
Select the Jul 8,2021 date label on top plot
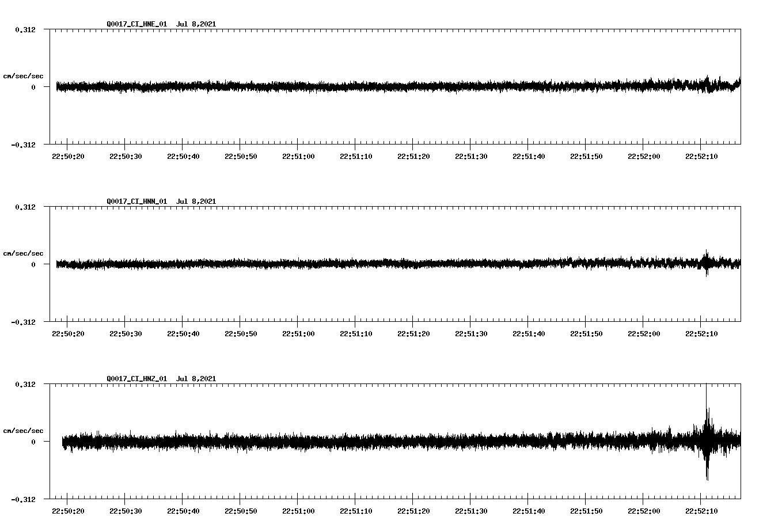(197, 24)
